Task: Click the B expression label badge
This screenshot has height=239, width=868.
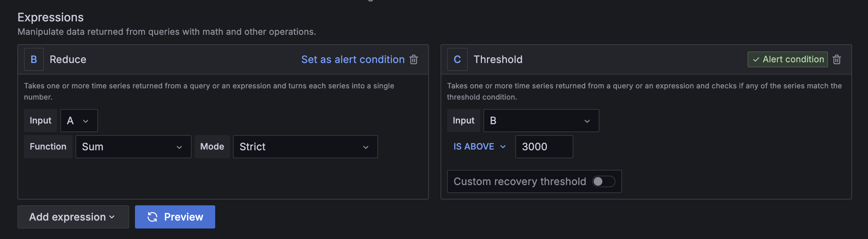Action: [x=34, y=59]
